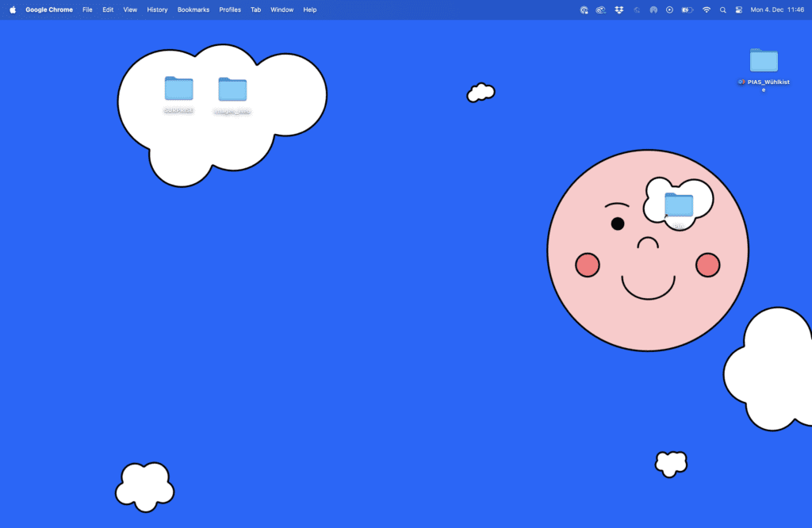Open the Profiles menu
Screen dimensions: 812x528
(230, 10)
